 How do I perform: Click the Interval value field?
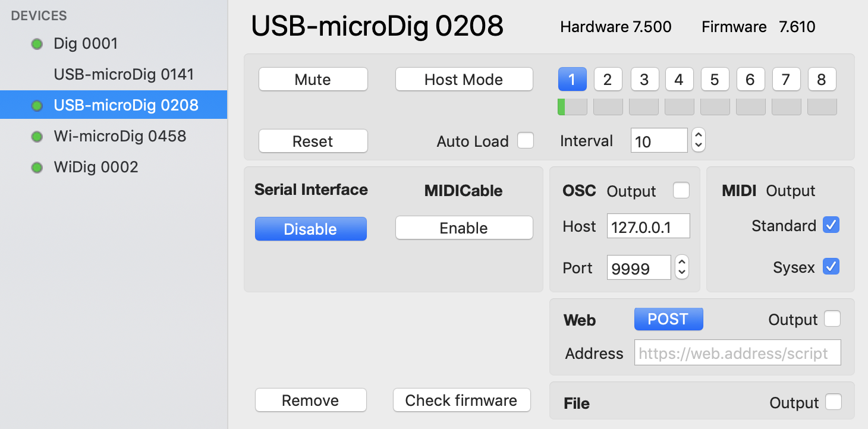[x=659, y=140]
